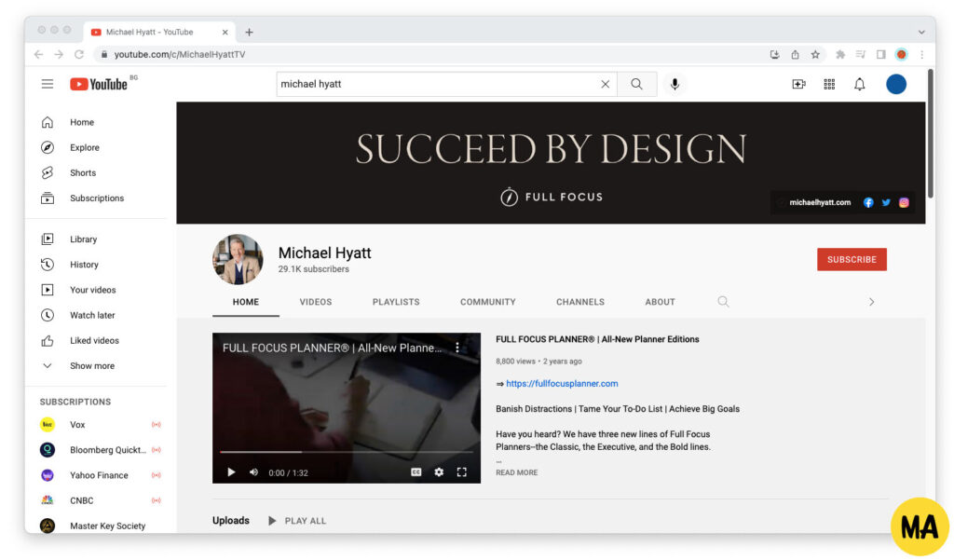954x560 pixels.
Task: Switch to the VIDEOS tab
Action: (x=316, y=302)
